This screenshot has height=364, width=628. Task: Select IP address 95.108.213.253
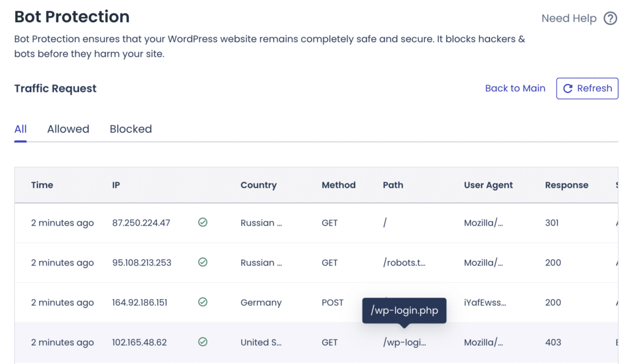pos(142,263)
